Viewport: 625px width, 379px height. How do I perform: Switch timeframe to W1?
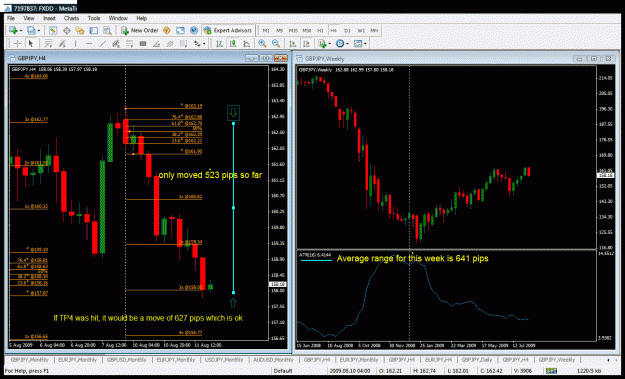click(361, 30)
